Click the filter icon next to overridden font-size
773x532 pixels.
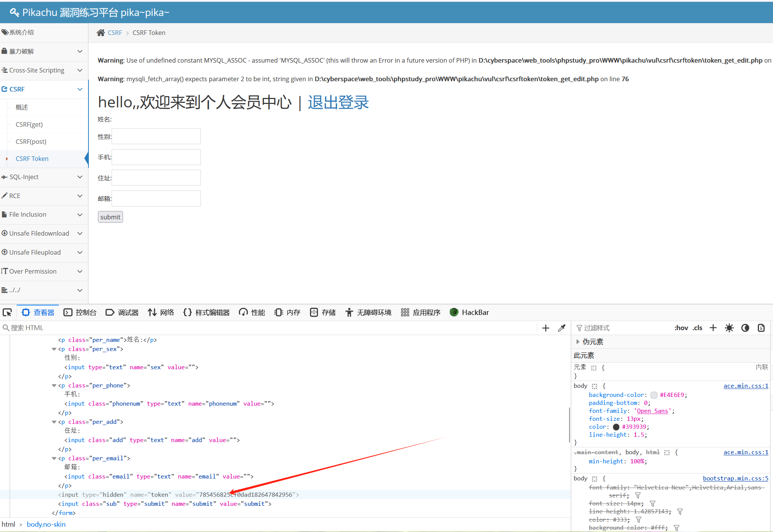pos(653,504)
